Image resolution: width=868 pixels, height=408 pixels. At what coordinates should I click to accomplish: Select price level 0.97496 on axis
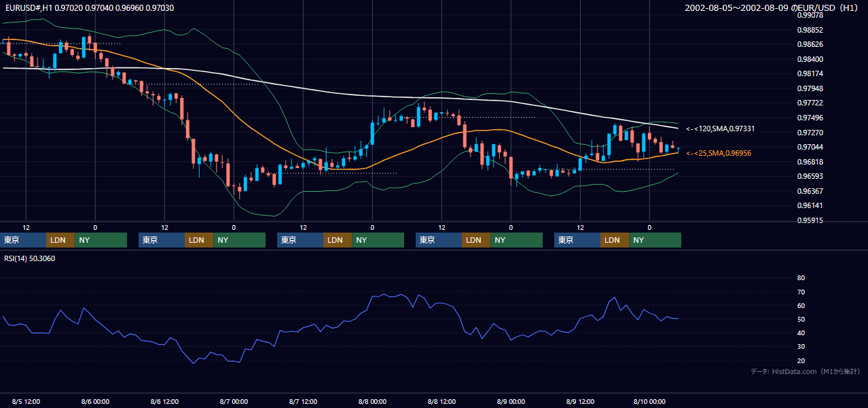click(810, 118)
